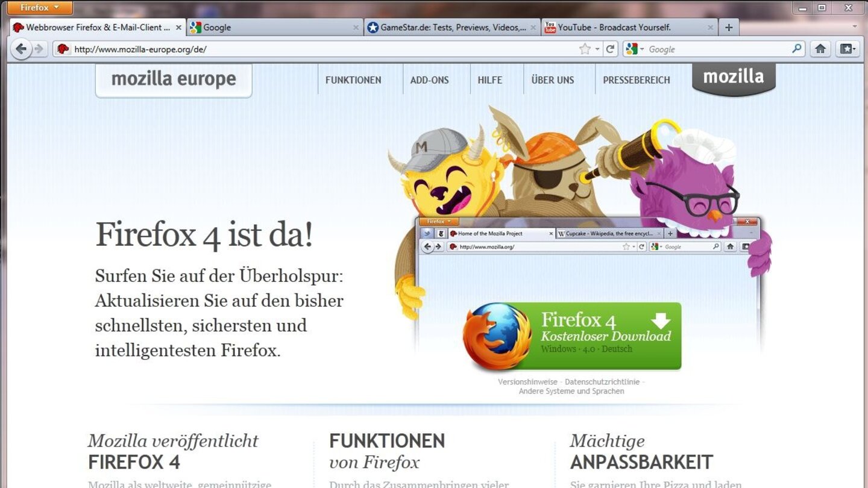The image size is (868, 488).
Task: Open the HILFE navigation item
Action: (x=490, y=80)
